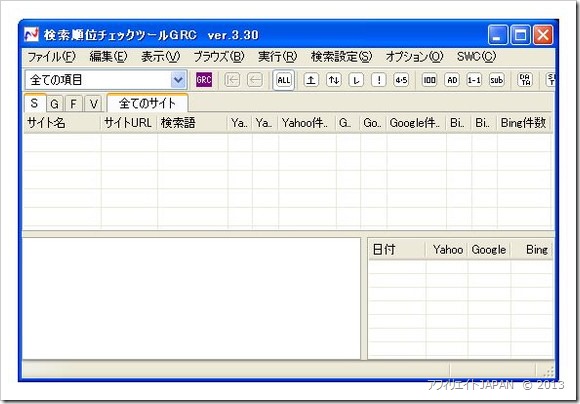
Task: Maximize the GRC window
Action: click(520, 35)
